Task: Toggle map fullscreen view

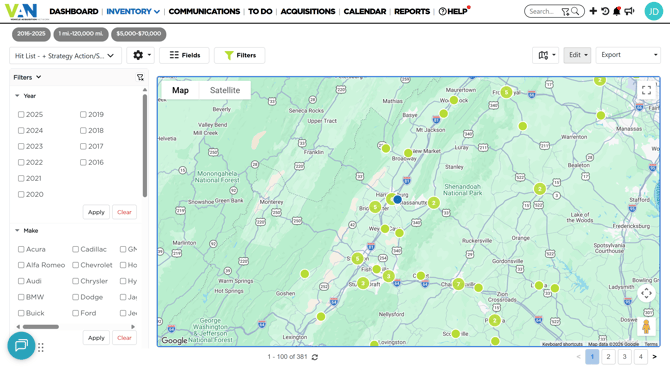Action: 646,90
